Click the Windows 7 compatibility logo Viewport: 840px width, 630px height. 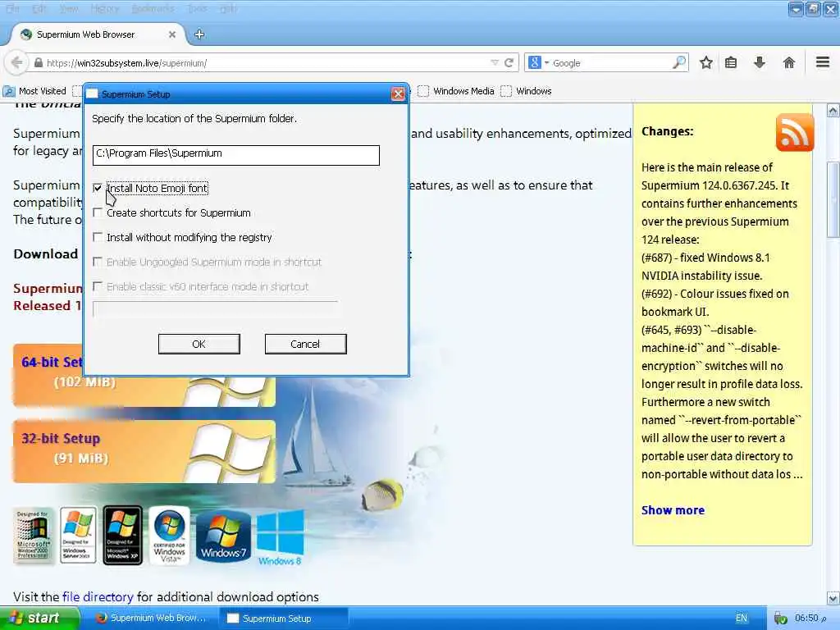point(223,536)
